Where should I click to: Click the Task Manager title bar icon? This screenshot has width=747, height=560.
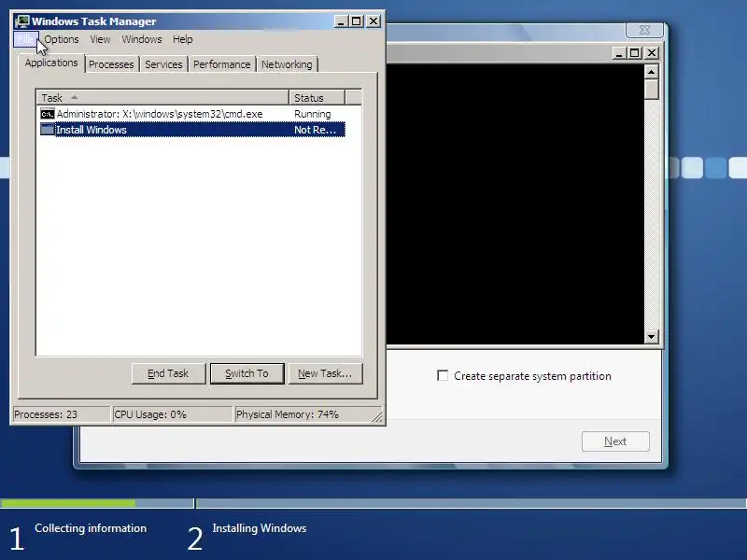21,21
